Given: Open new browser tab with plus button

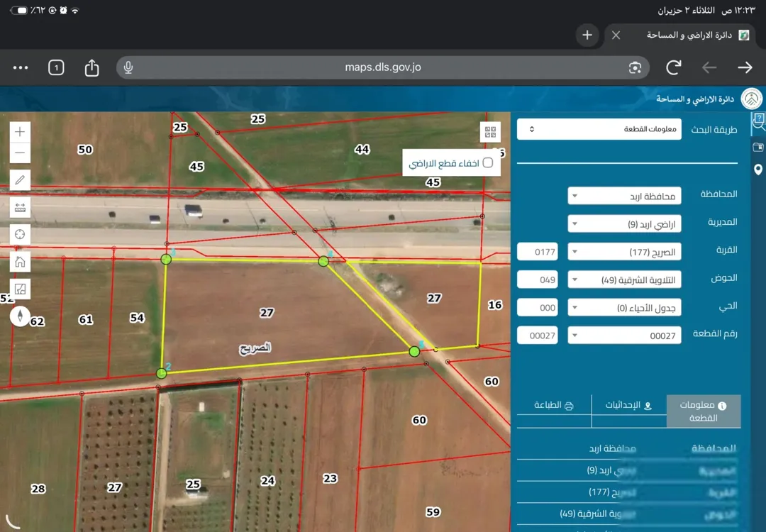Looking at the screenshot, I should point(587,35).
